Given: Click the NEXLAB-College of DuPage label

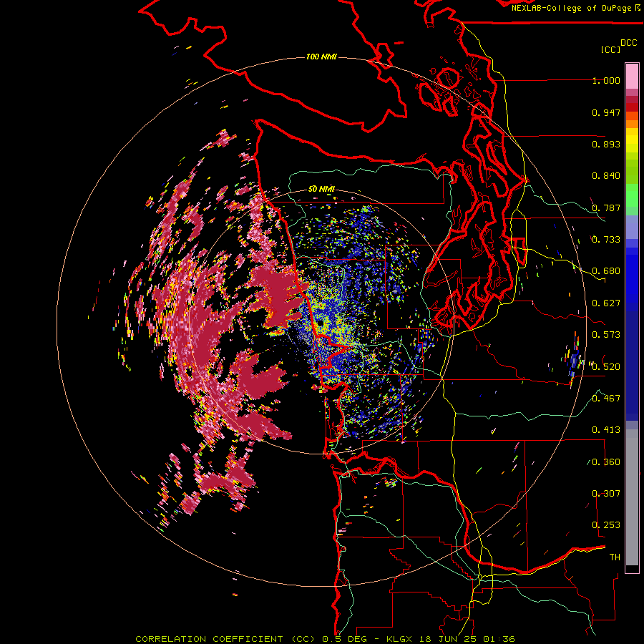Looking at the screenshot, I should tap(571, 8).
